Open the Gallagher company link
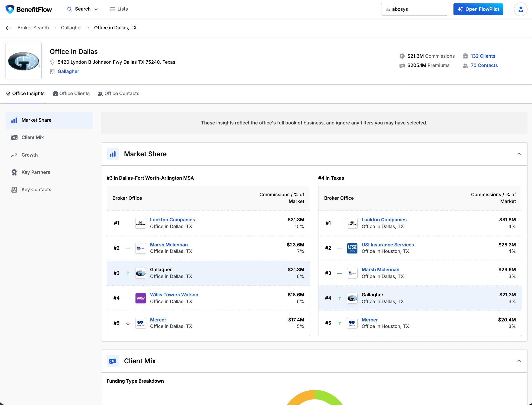Screen dimensions: 532x405 [x=68, y=72]
